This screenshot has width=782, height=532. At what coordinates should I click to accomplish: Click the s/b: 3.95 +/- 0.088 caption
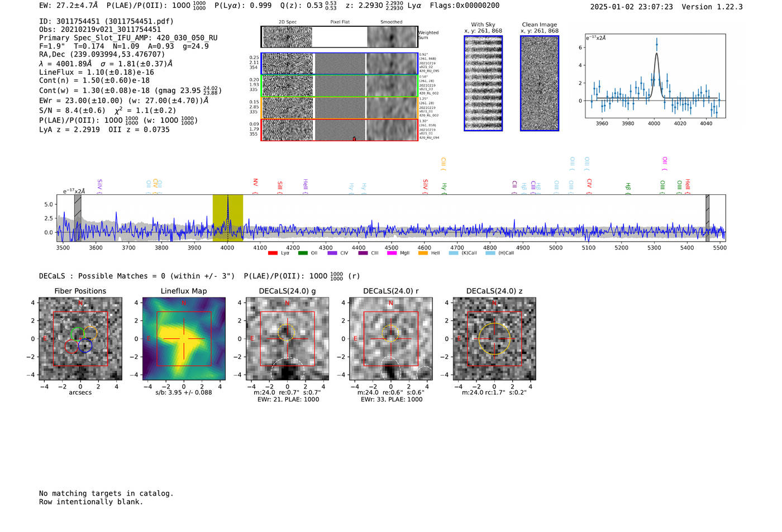coord(184,392)
